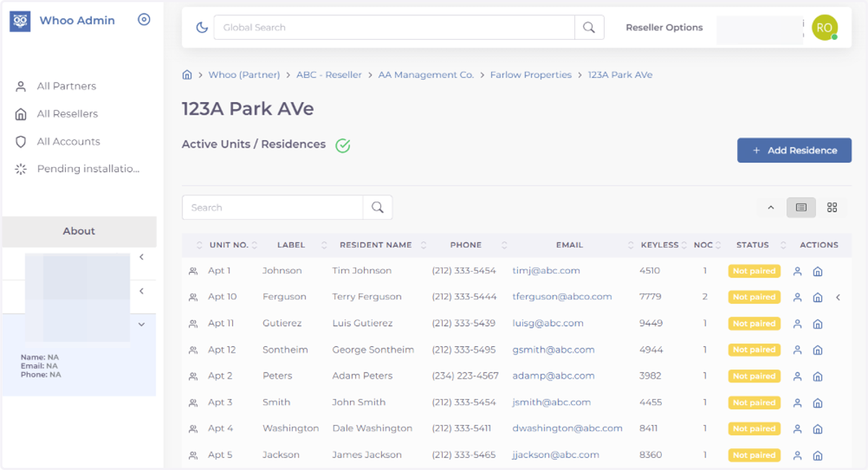Click the people icon for Apt 1

click(193, 271)
